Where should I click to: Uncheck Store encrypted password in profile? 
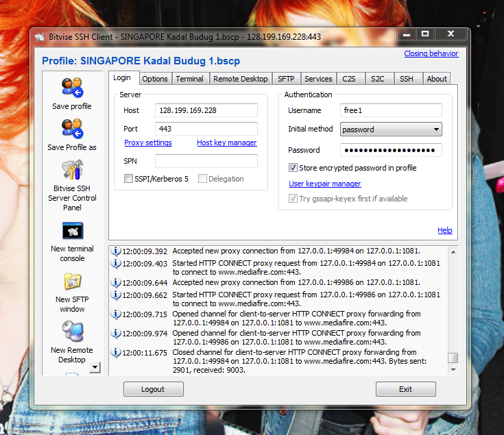[x=293, y=168]
